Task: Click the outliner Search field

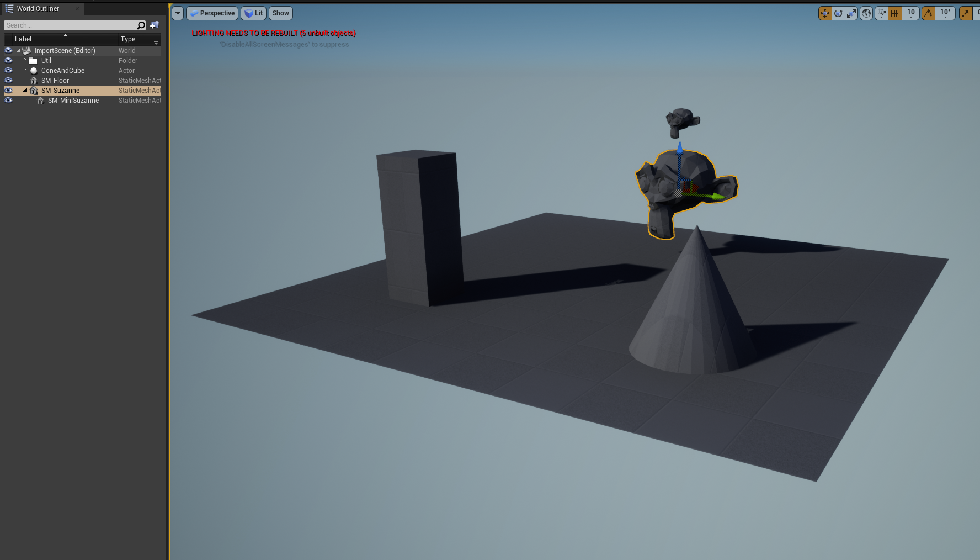Action: pos(70,25)
